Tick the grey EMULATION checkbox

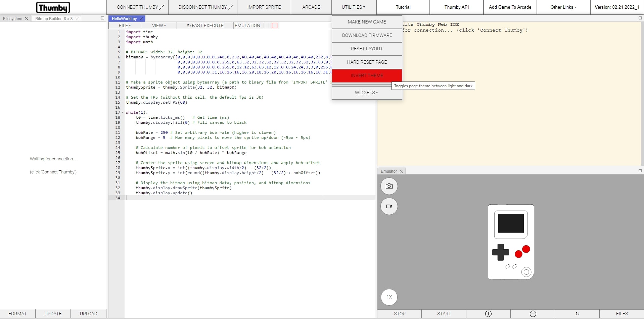click(x=266, y=25)
